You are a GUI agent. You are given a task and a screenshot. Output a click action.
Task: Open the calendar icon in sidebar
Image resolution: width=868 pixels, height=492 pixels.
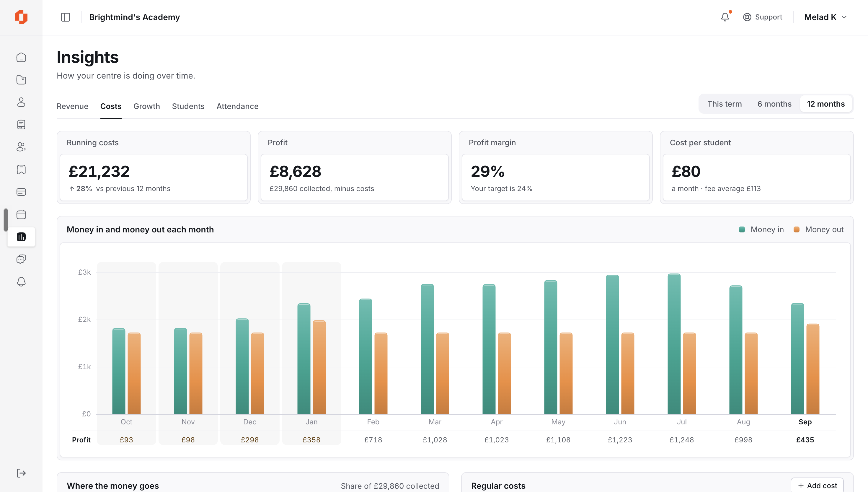(x=21, y=215)
